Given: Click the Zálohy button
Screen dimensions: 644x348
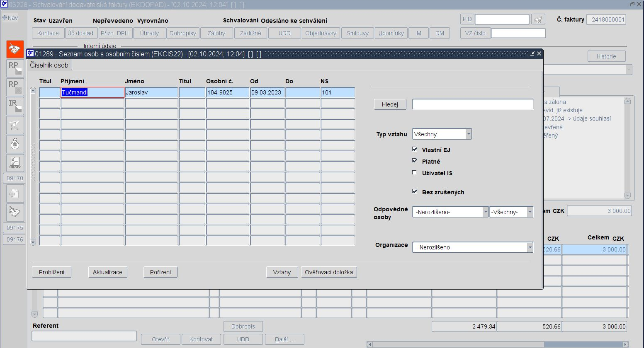Looking at the screenshot, I should pyautogui.click(x=216, y=33).
